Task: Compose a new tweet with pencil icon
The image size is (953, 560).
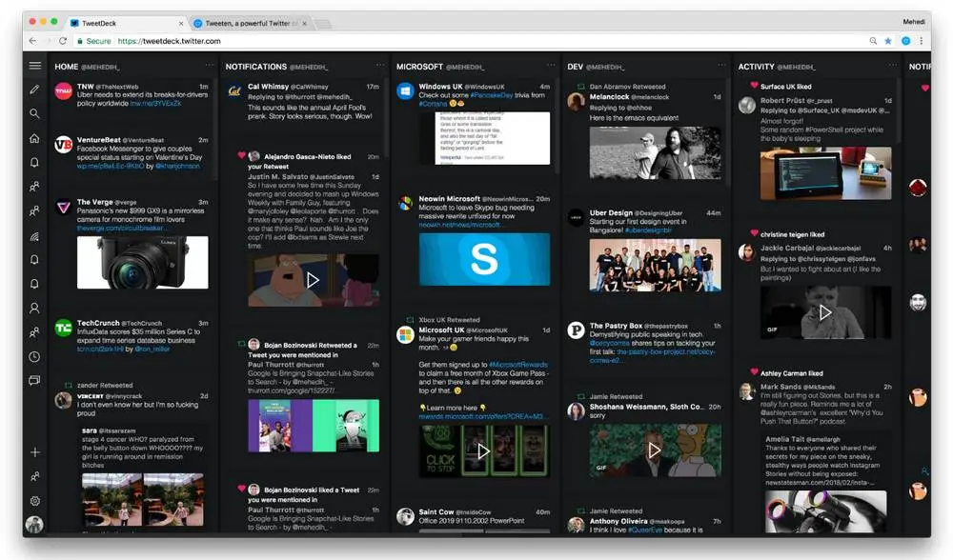Action: (34, 90)
